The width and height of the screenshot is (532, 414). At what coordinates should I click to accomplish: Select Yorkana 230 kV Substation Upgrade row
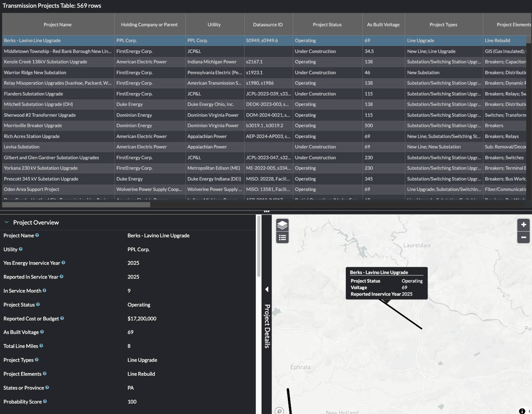264,168
